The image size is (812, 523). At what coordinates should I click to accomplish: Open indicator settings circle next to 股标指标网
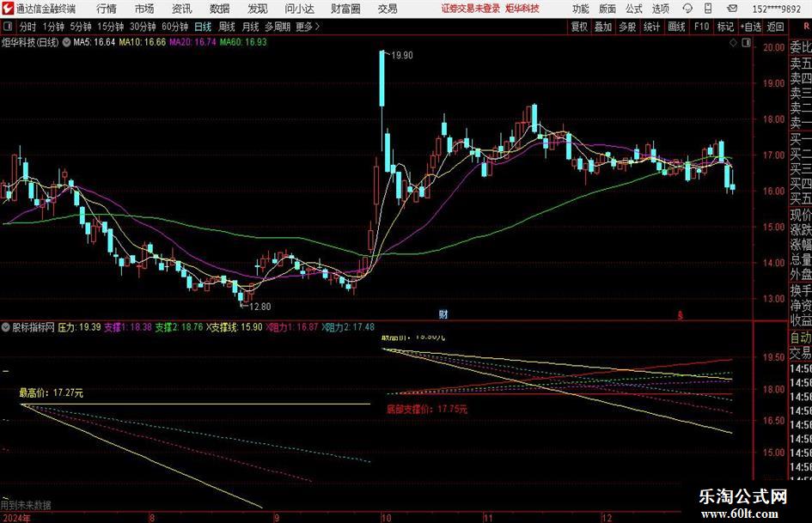coord(6,327)
